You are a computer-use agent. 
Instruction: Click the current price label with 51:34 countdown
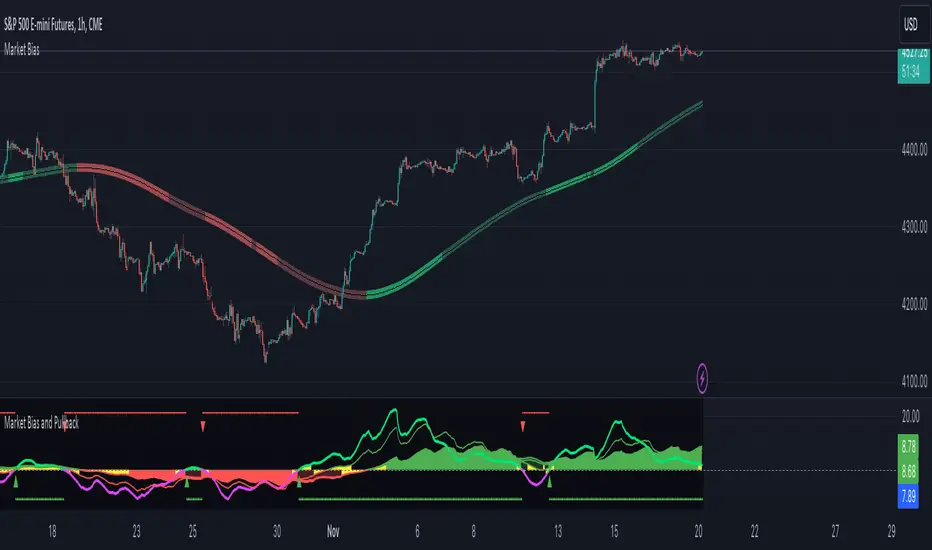tap(913, 66)
